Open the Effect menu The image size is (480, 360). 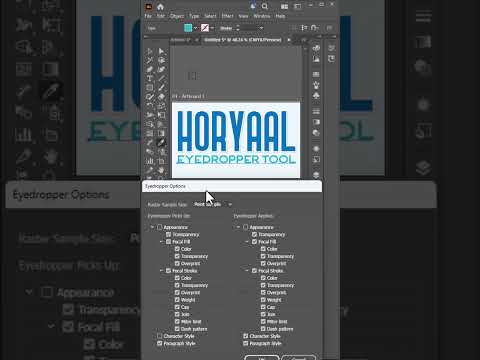point(227,16)
